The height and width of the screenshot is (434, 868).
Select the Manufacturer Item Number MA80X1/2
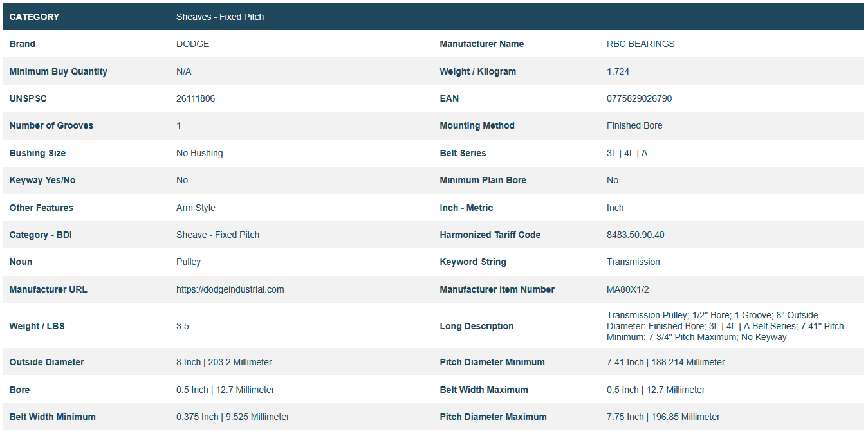pyautogui.click(x=627, y=289)
